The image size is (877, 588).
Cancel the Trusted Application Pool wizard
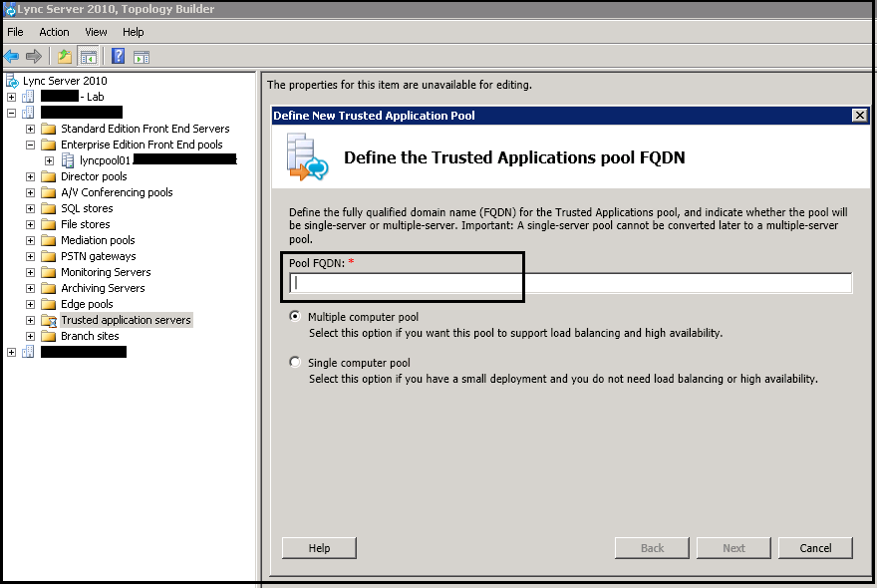(x=815, y=547)
